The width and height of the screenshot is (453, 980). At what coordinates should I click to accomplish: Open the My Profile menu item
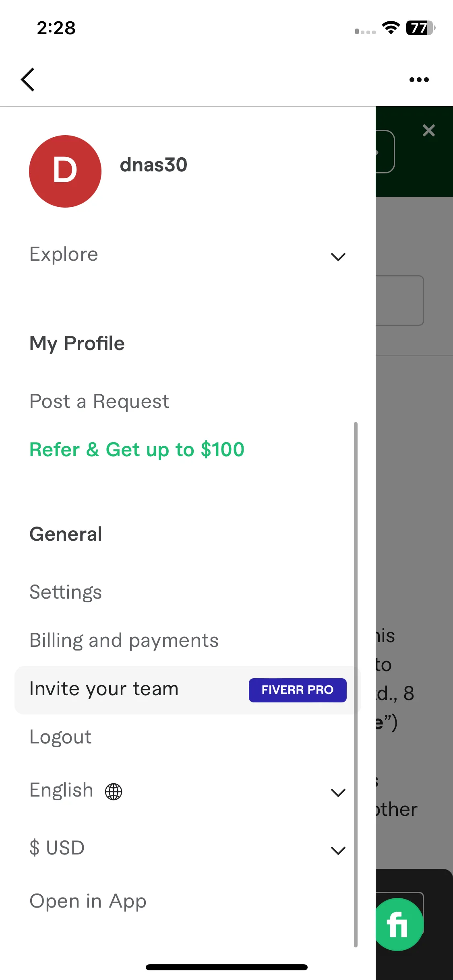click(77, 344)
